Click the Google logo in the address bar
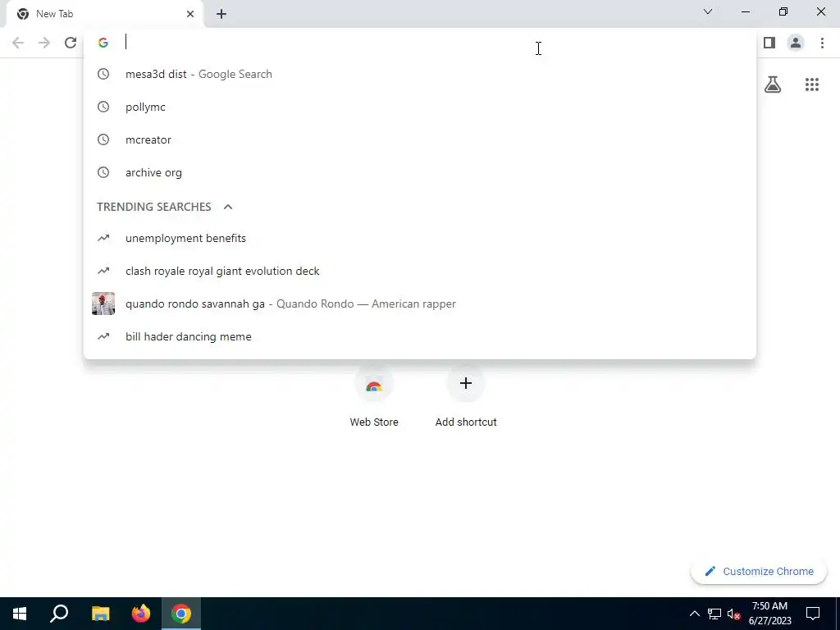 (x=103, y=43)
